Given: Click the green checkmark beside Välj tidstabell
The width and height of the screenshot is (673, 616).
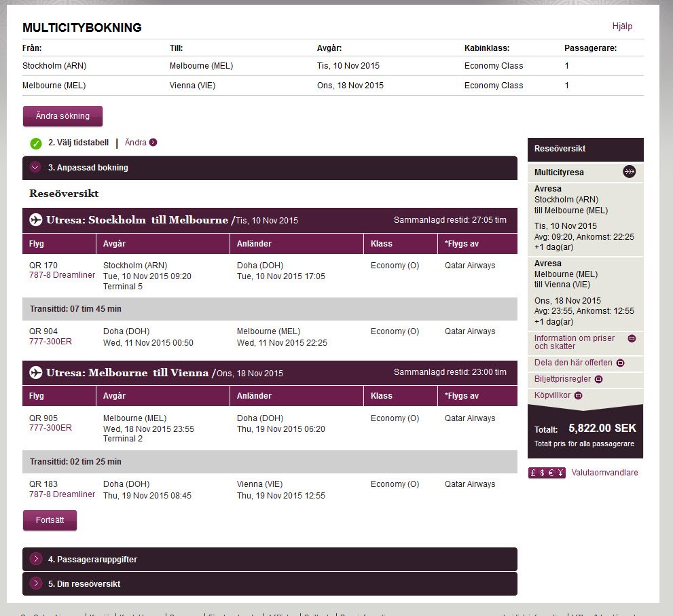Looking at the screenshot, I should click(x=36, y=143).
